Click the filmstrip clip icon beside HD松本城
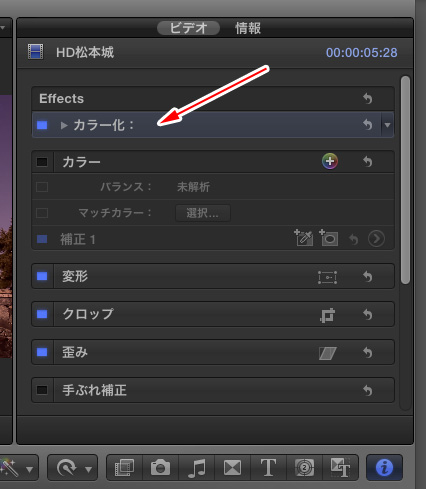Viewport: 426px width, 489px height. [35, 52]
